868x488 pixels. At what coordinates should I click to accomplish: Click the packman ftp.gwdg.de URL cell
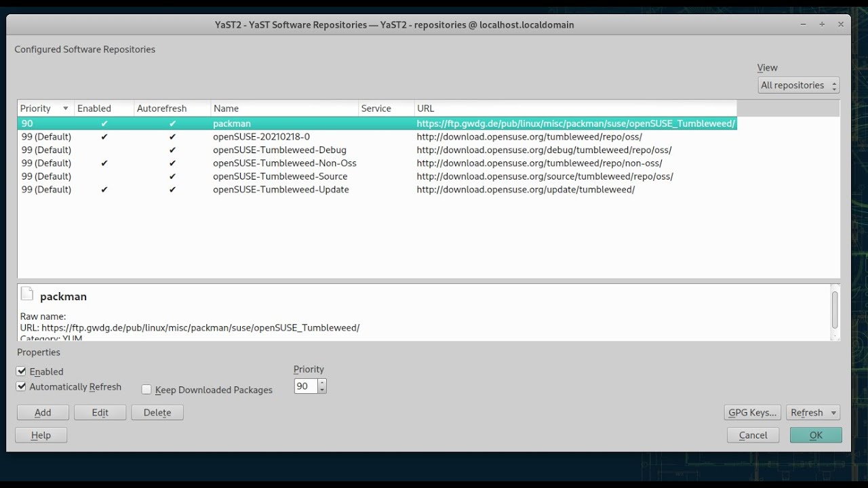(x=576, y=123)
